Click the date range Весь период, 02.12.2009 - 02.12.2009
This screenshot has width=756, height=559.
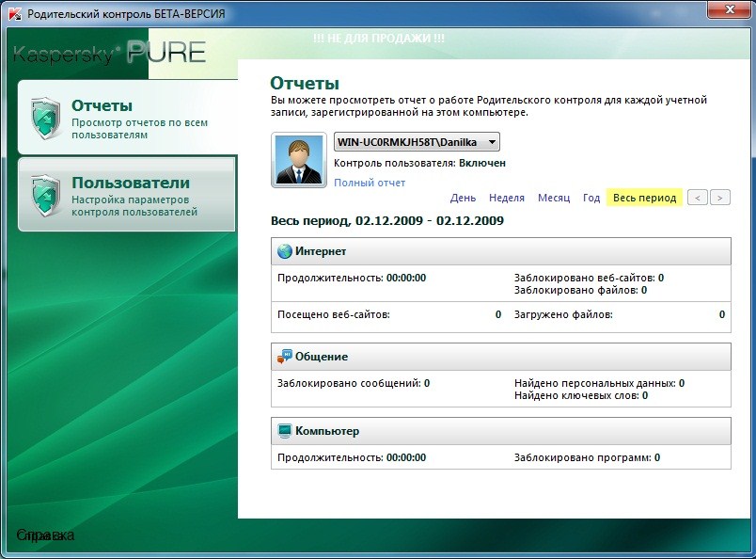tap(387, 220)
